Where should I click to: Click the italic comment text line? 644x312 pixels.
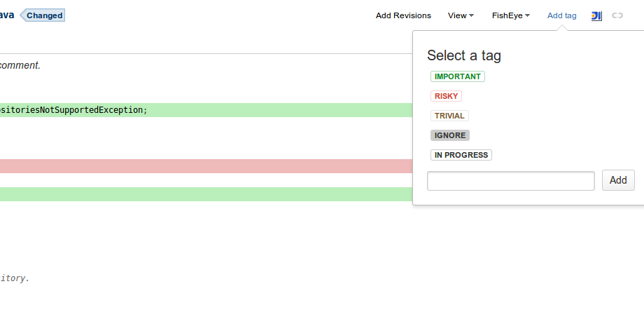[20, 65]
